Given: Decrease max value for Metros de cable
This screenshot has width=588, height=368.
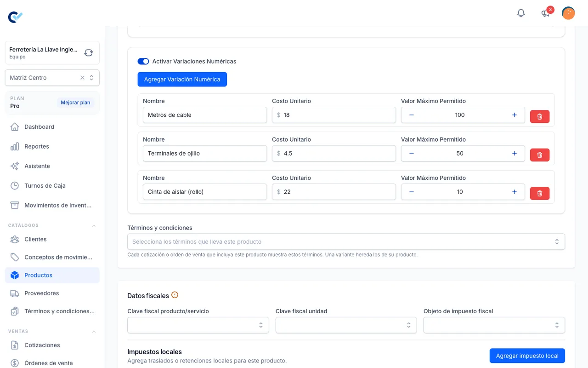Looking at the screenshot, I should coord(412,115).
